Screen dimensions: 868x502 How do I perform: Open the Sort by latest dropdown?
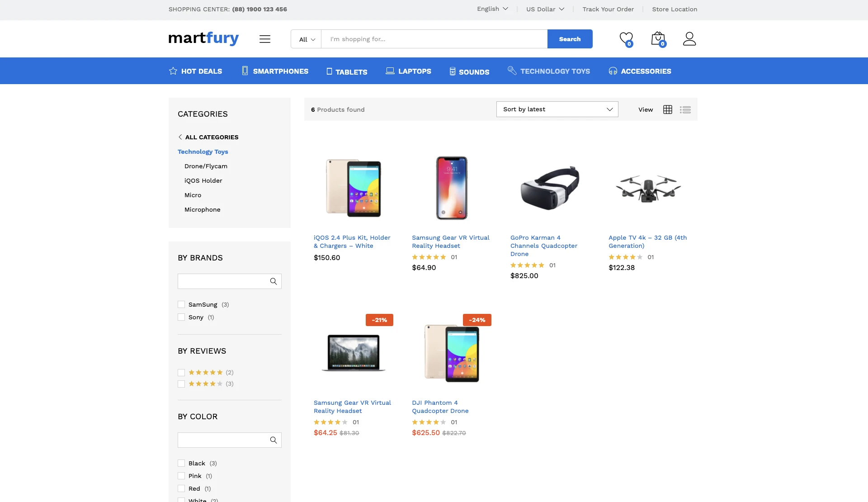pos(557,109)
